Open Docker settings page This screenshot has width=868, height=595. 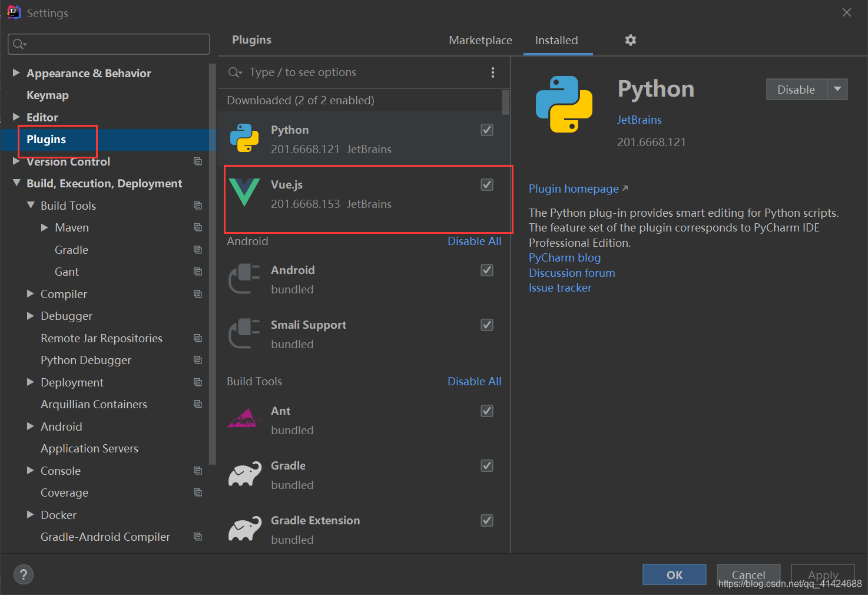coord(59,515)
